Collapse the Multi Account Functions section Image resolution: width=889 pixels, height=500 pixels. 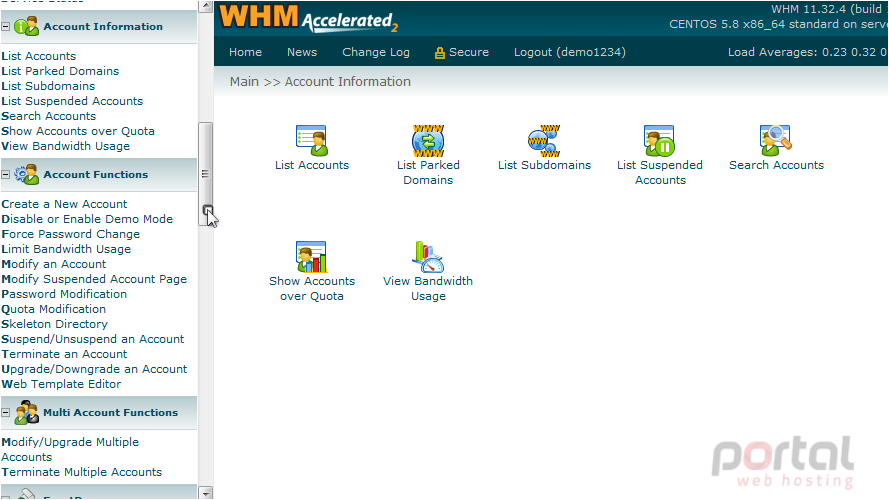[6, 413]
